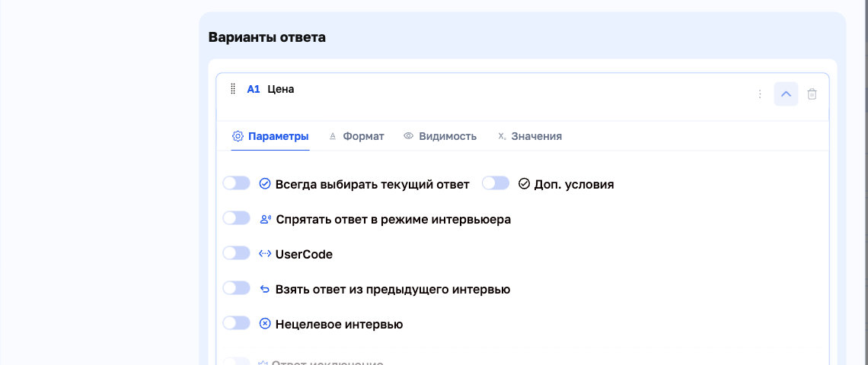
Task: Click the checkmark icon beside Доп. условия
Action: [x=524, y=183]
